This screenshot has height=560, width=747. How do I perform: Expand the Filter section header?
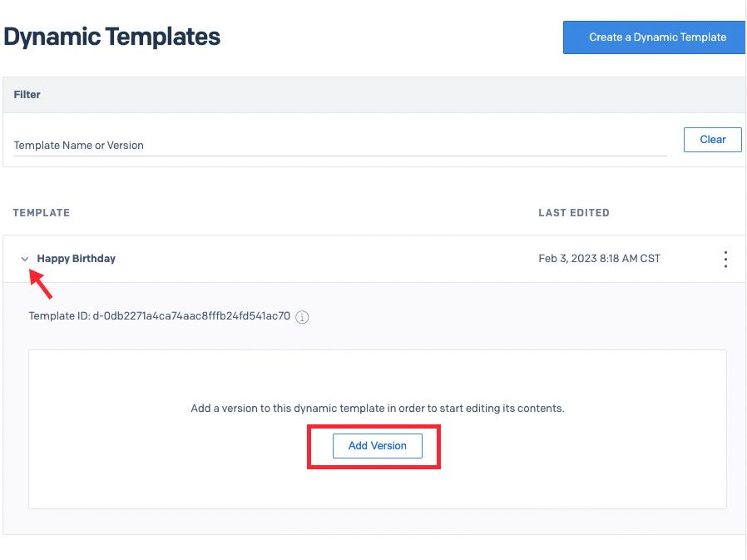click(x=27, y=94)
